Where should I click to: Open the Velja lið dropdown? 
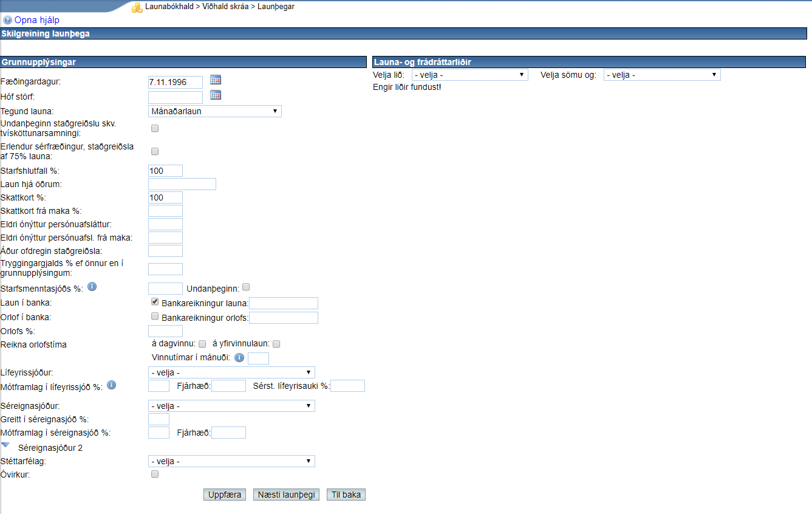pyautogui.click(x=469, y=75)
